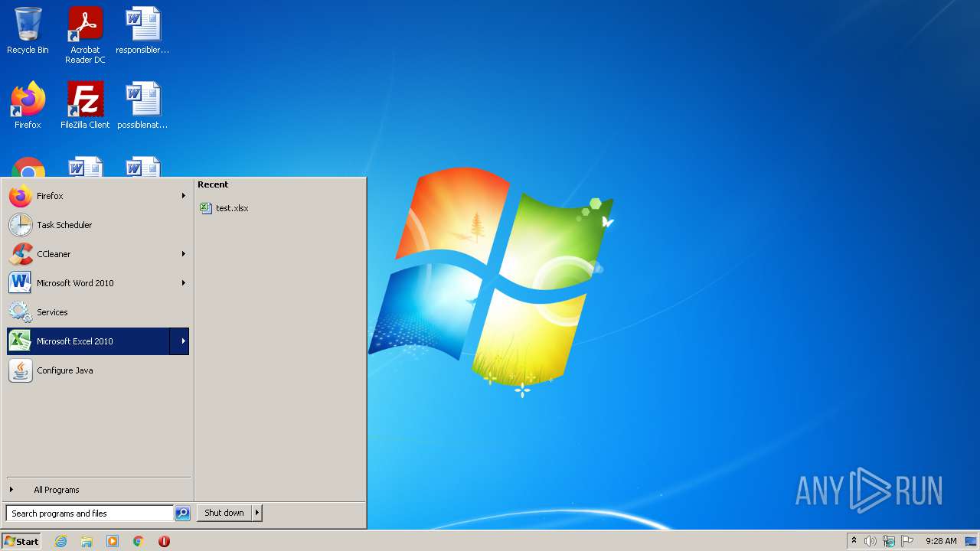Open the clock showing 9:28 AM
Image resolution: width=980 pixels, height=551 pixels.
[x=941, y=541]
